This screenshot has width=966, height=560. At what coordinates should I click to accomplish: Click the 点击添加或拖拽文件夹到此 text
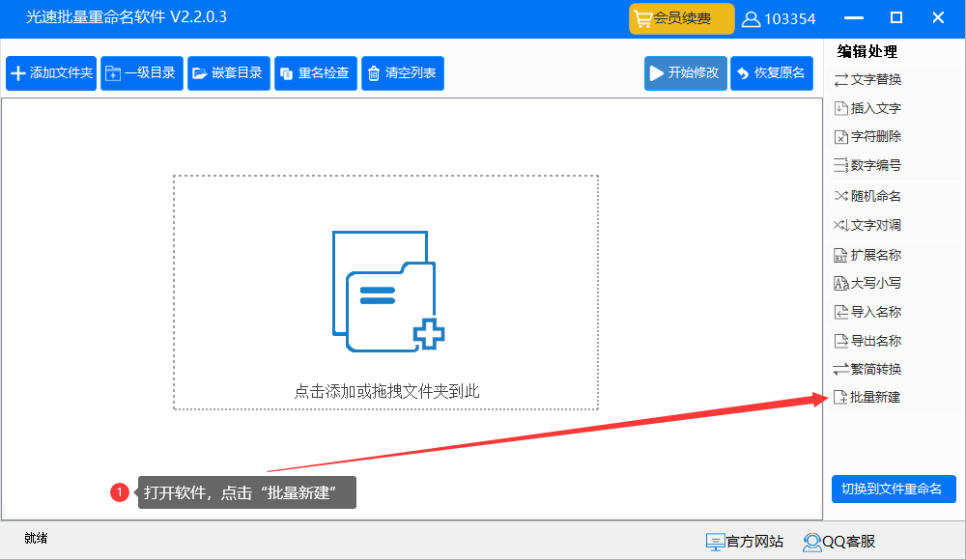click(386, 391)
